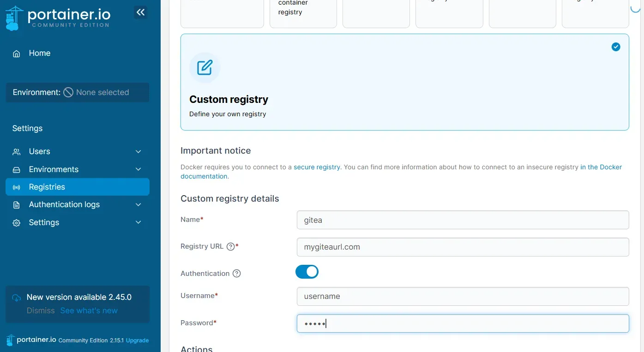Select the Custom registry checkmark circle

(616, 47)
